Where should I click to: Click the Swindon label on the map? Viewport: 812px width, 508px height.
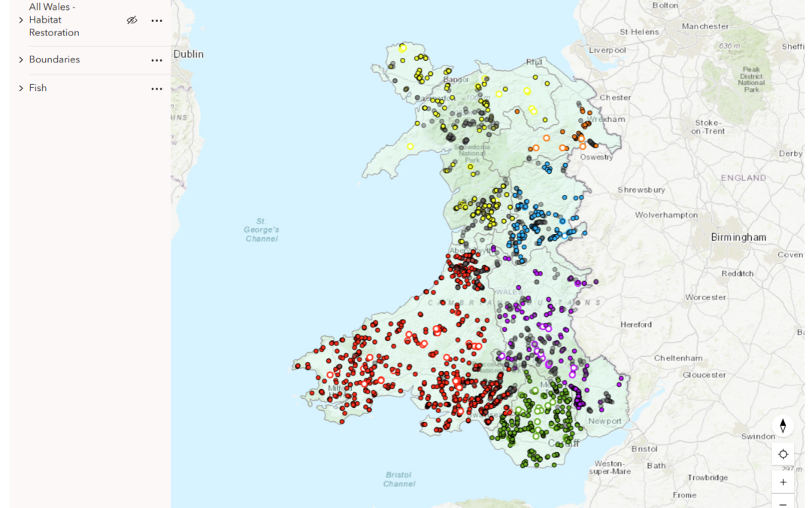point(758,437)
